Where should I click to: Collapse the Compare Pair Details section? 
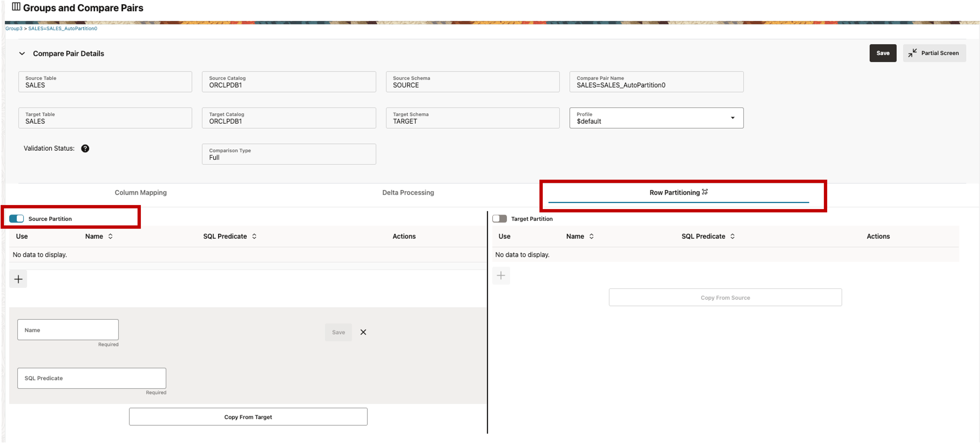pos(22,53)
